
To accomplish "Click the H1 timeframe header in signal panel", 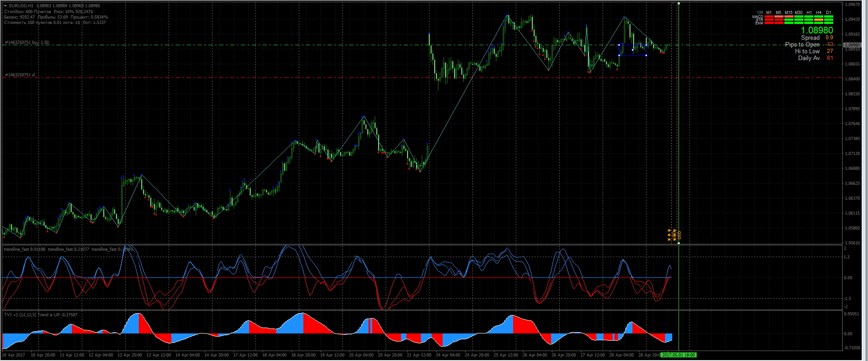I will tap(809, 12).
